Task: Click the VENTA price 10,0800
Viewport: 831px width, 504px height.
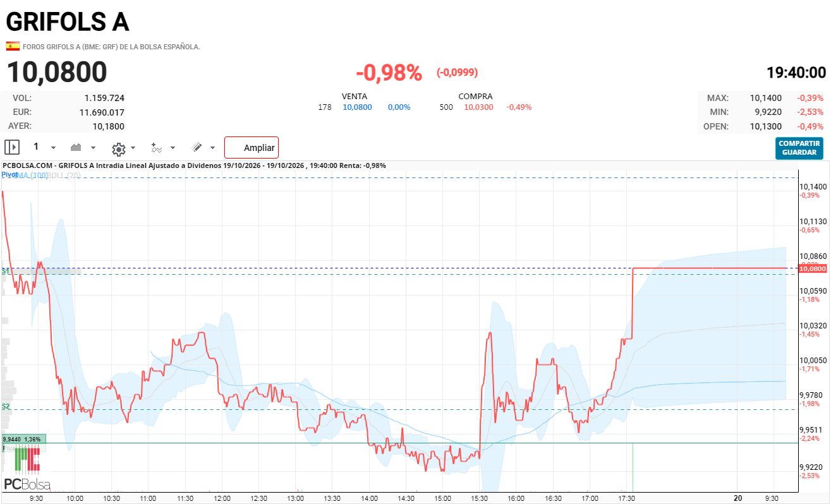Action: [358, 107]
